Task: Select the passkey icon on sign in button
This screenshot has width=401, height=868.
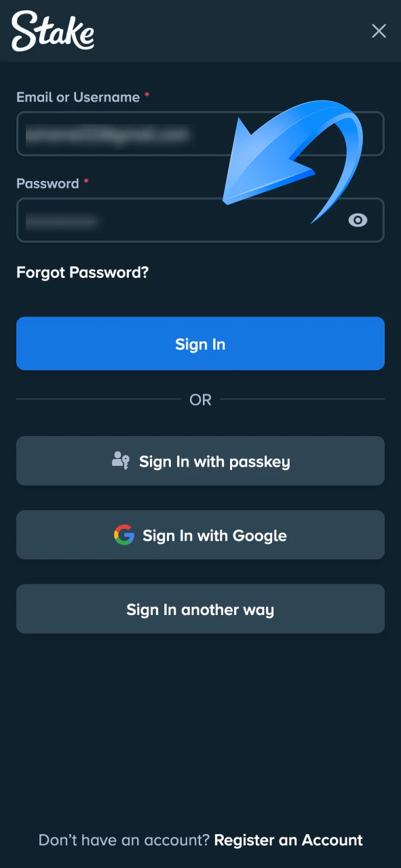Action: 121,461
